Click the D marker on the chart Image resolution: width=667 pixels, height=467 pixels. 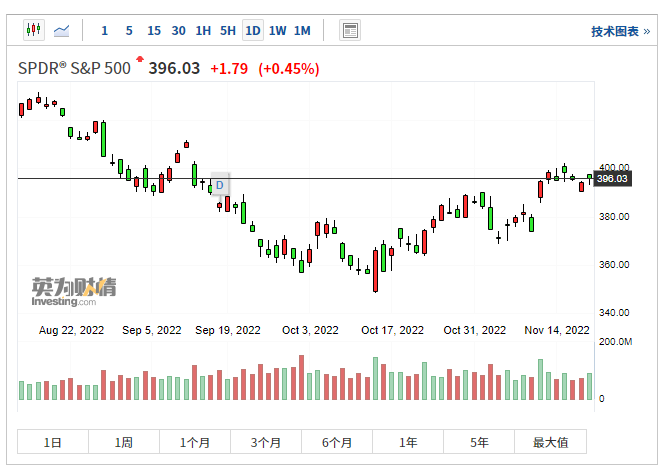point(220,185)
